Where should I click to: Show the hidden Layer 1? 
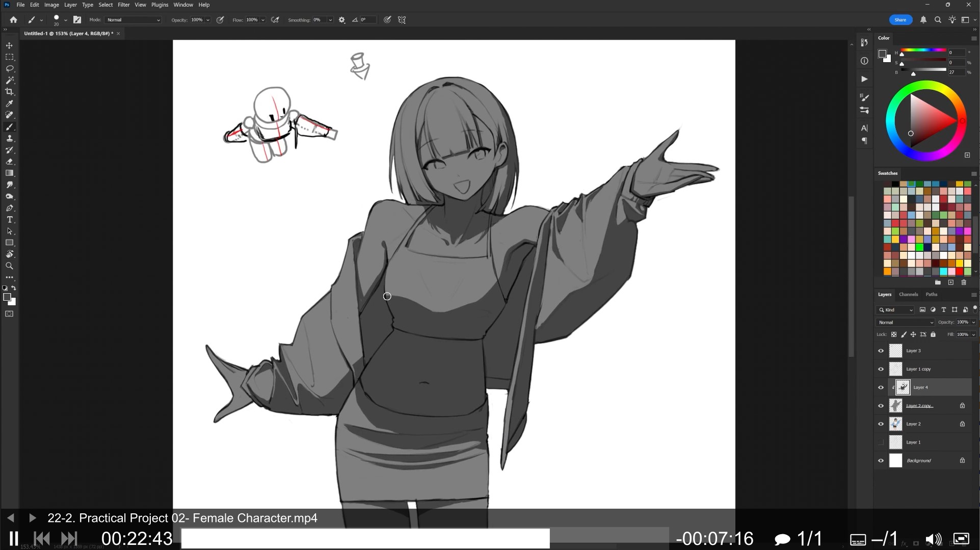click(x=881, y=442)
